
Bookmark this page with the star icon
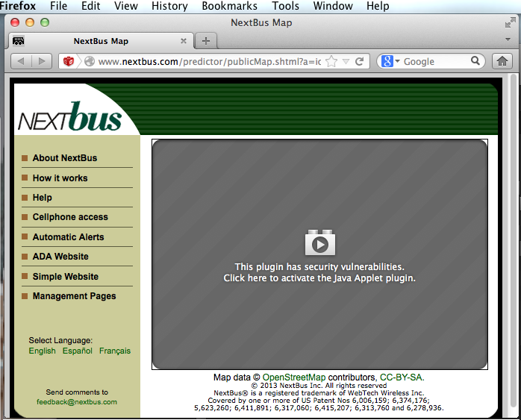coord(331,61)
